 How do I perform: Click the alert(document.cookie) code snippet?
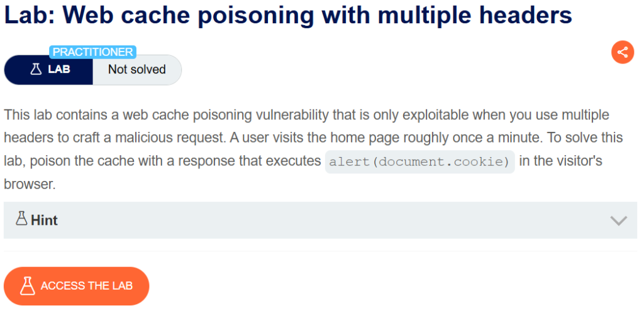(420, 161)
